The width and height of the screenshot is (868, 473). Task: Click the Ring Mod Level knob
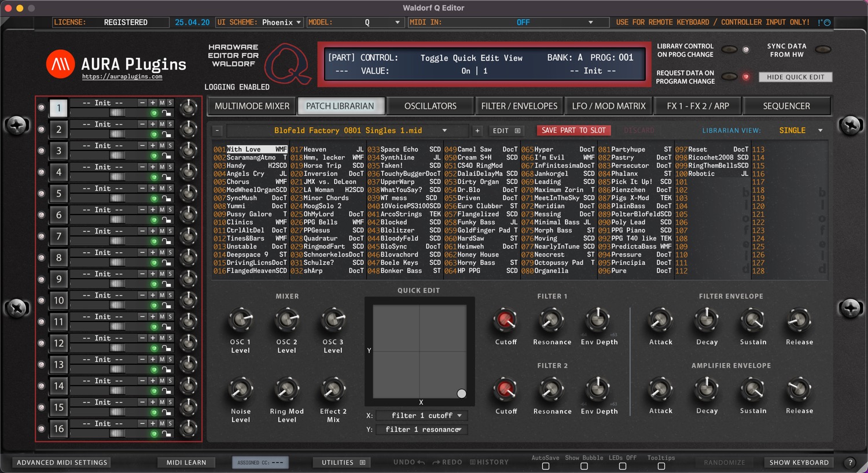[286, 390]
